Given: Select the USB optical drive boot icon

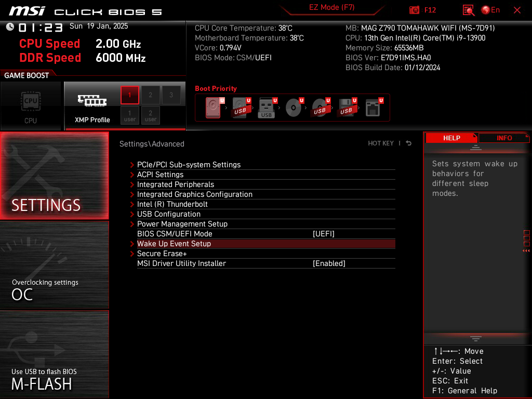Looking at the screenshot, I should coord(321,108).
